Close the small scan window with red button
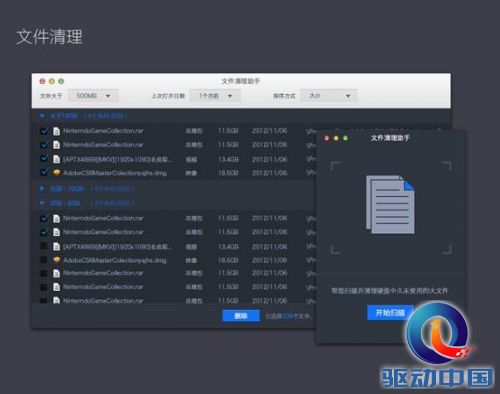Screen dimensions: 500x394 click(x=327, y=138)
